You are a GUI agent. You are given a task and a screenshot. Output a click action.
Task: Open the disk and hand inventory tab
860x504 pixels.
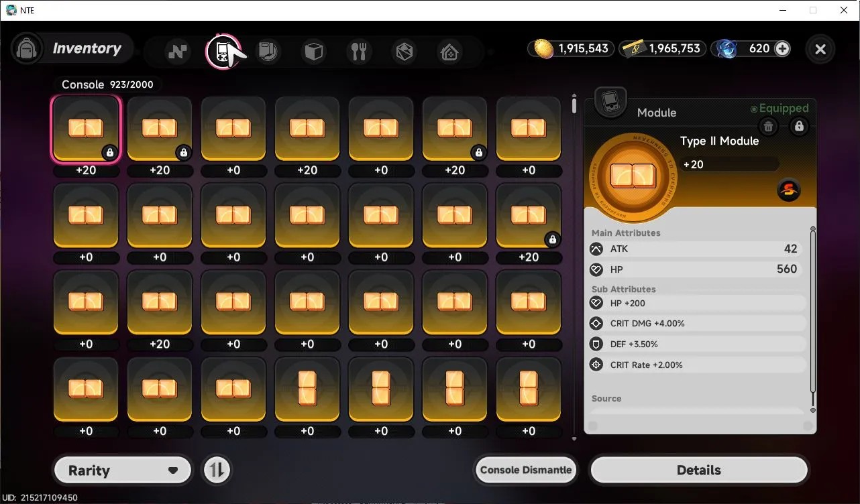tap(268, 51)
